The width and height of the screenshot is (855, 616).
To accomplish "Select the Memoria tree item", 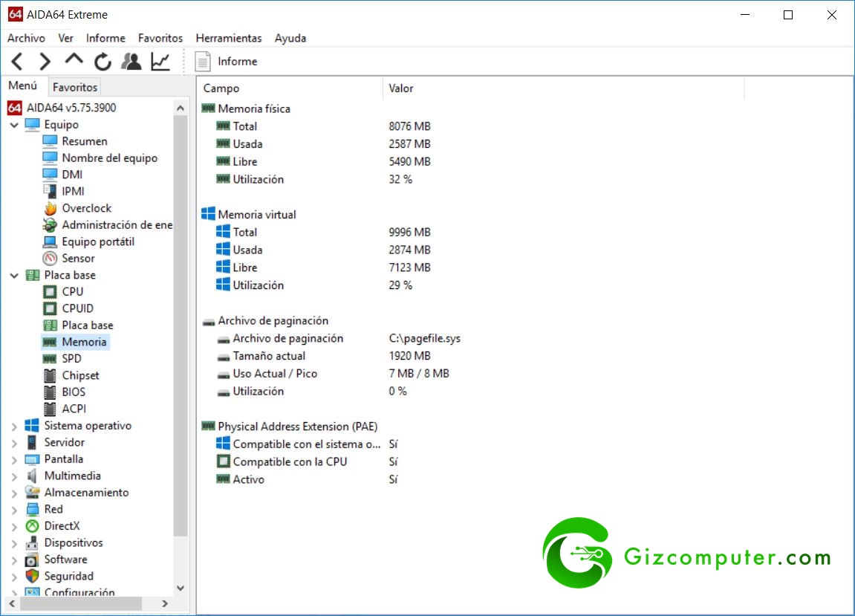I will point(75,342).
